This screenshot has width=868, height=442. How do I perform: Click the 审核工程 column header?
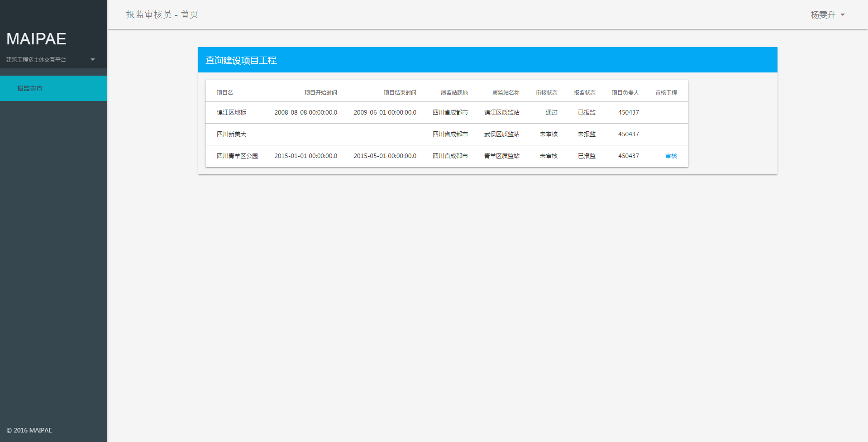[666, 93]
